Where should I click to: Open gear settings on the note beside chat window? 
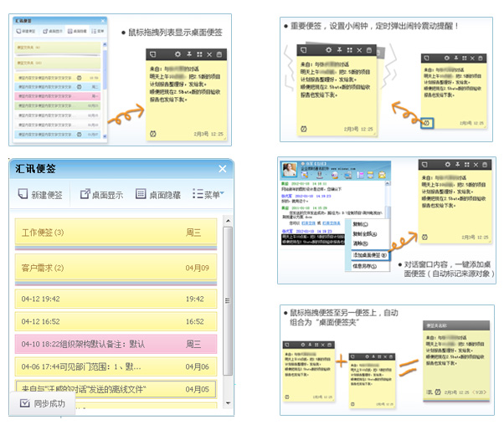(447, 165)
